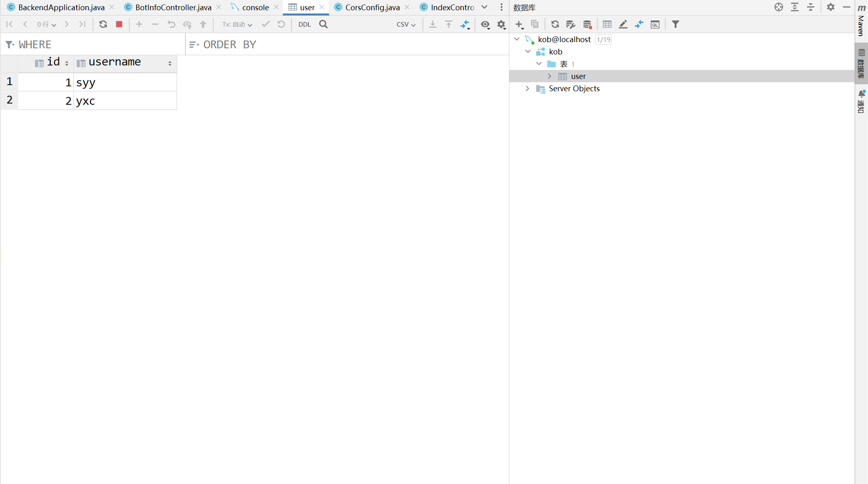The width and height of the screenshot is (868, 484).
Task: Roll back transaction icon
Action: coord(281,25)
